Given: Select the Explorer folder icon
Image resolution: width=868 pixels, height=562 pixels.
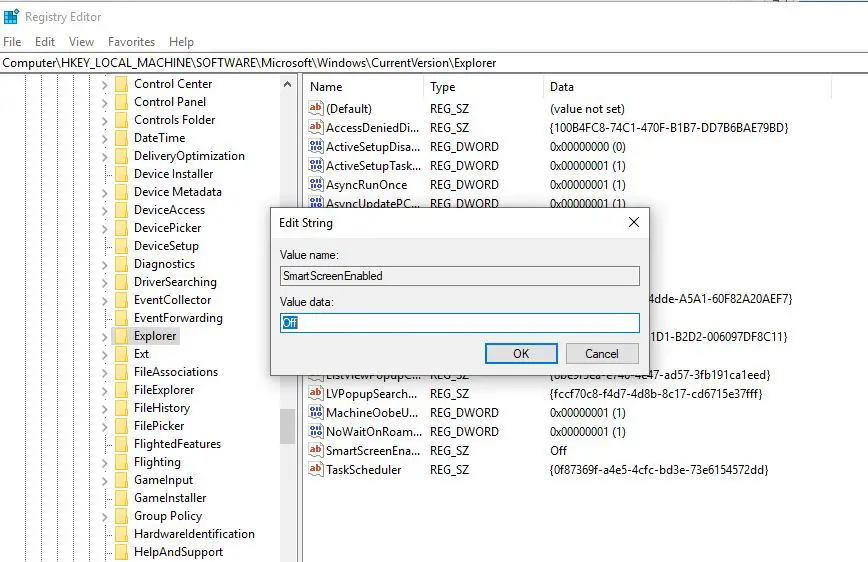Looking at the screenshot, I should [121, 336].
